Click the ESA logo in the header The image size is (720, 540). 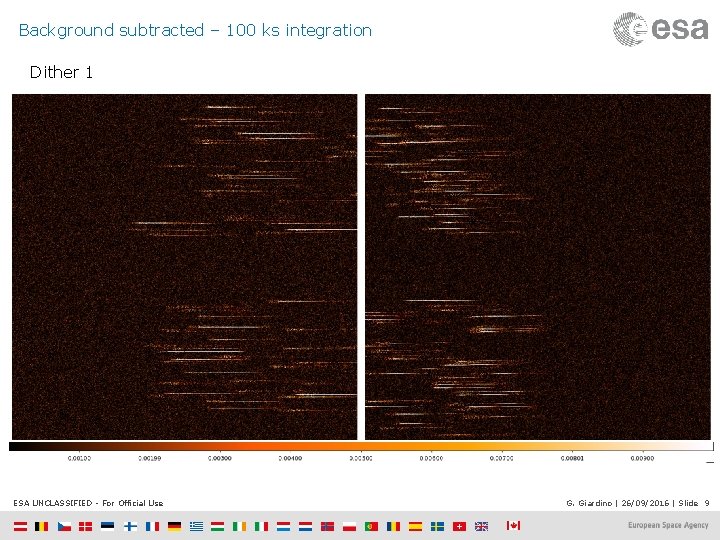click(x=661, y=29)
